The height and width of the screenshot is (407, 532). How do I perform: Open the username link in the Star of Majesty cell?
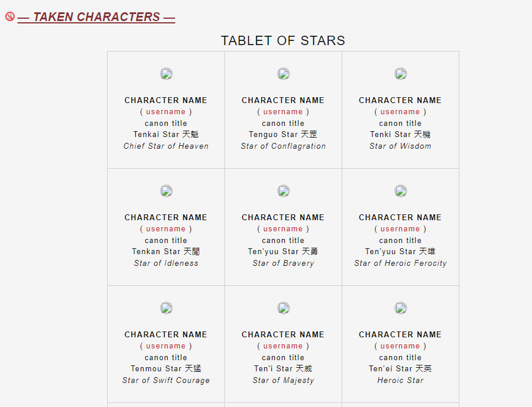(283, 346)
